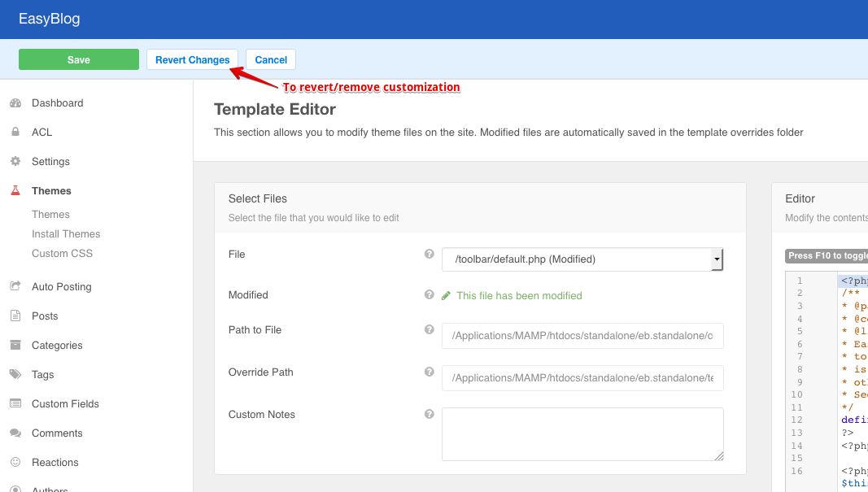868x492 pixels.
Task: Click help icon beside Override Path
Action: tap(429, 372)
